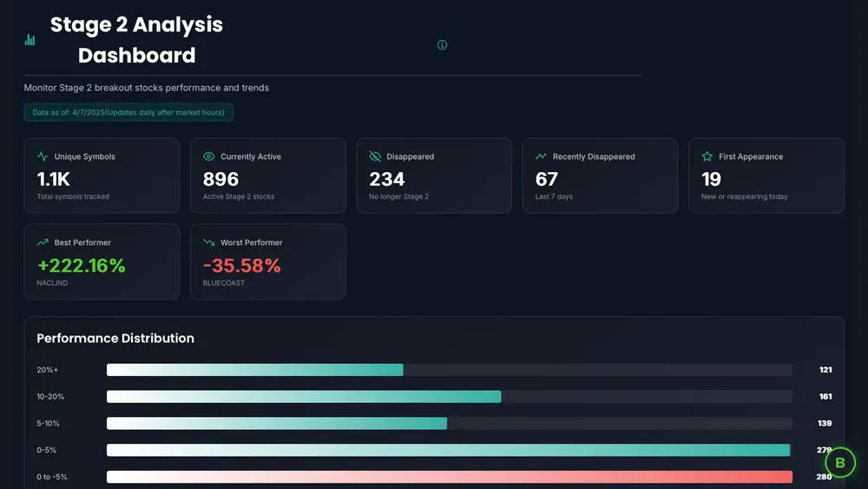
Task: Click 'Total symbols tracked' caption
Action: click(x=73, y=196)
